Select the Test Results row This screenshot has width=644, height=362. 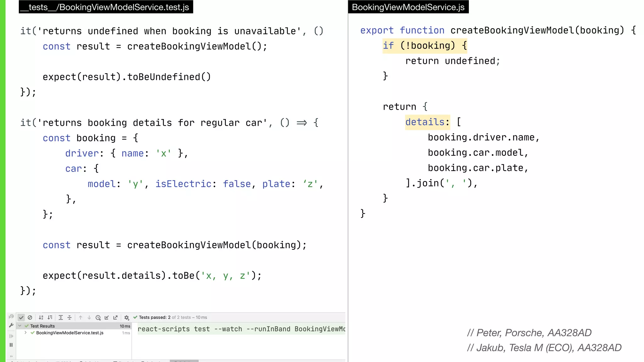(x=74, y=326)
